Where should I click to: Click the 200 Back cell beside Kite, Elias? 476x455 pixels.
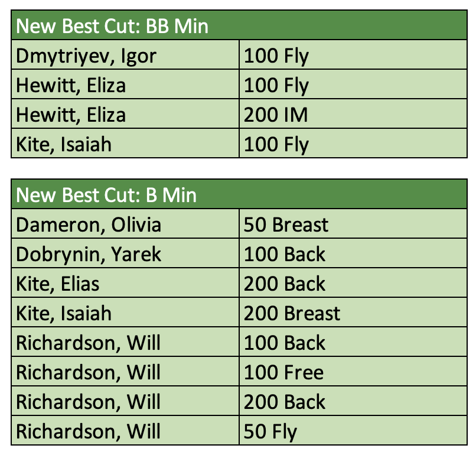tap(285, 284)
